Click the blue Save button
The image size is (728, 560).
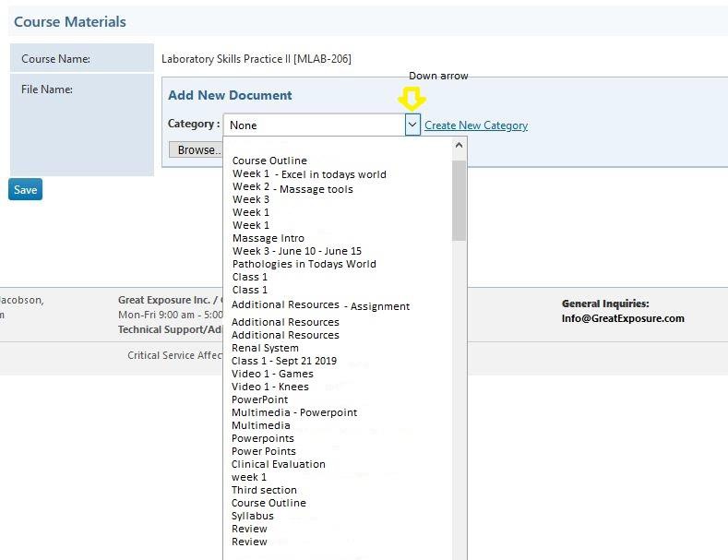pos(25,189)
